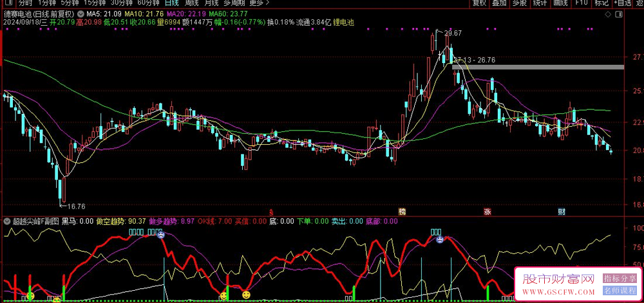This screenshot has height=303, width=644.
Task: Open the 多股 multi-stock view
Action: coord(519,3)
